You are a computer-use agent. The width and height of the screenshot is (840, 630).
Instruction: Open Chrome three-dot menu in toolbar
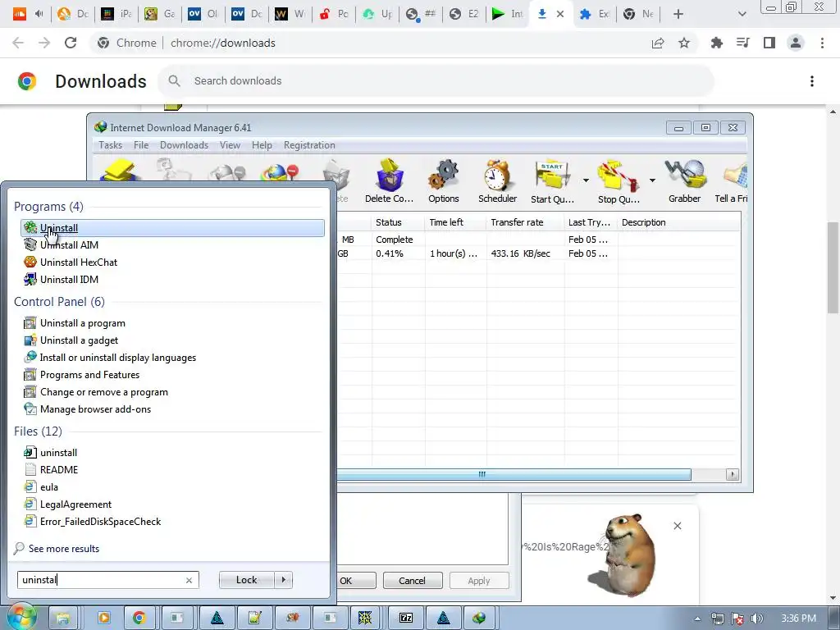pos(822,43)
